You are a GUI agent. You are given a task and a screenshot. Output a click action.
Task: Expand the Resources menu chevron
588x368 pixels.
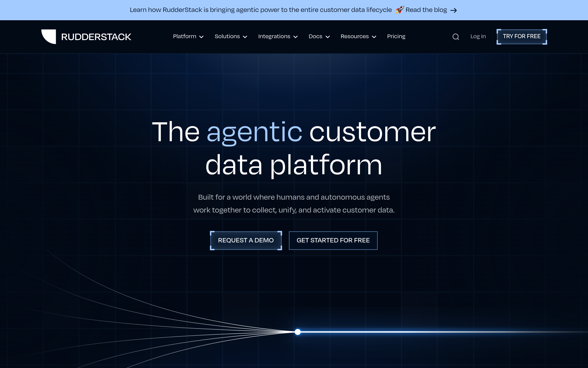374,37
